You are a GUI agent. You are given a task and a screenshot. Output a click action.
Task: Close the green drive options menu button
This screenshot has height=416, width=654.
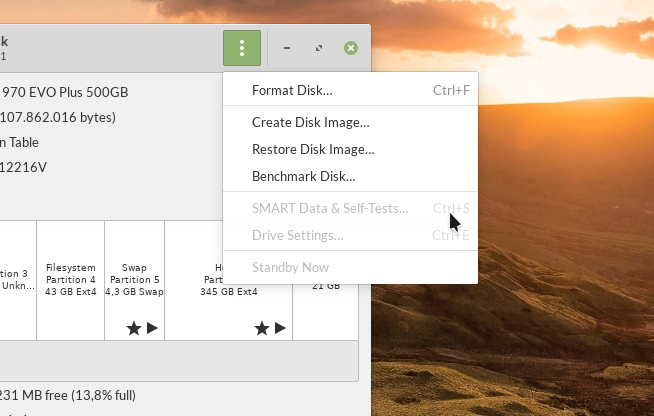[242, 48]
